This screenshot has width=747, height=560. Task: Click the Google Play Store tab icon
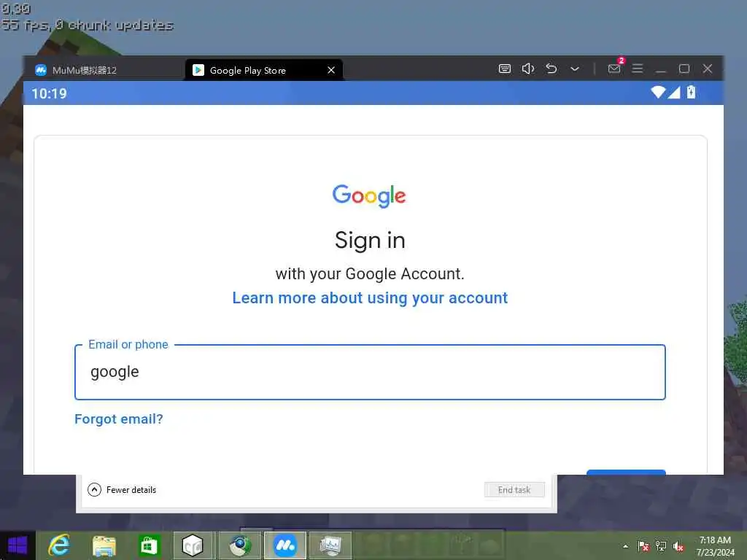point(198,70)
